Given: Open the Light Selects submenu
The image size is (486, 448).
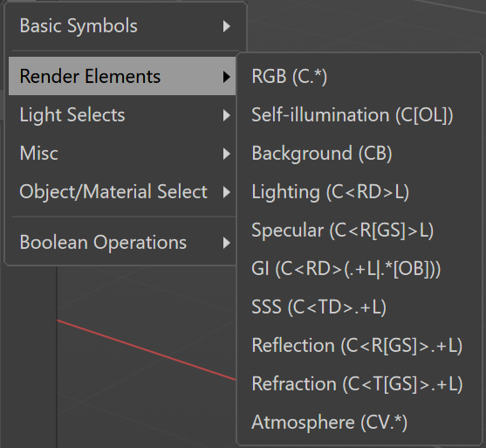Looking at the screenshot, I should [x=122, y=114].
